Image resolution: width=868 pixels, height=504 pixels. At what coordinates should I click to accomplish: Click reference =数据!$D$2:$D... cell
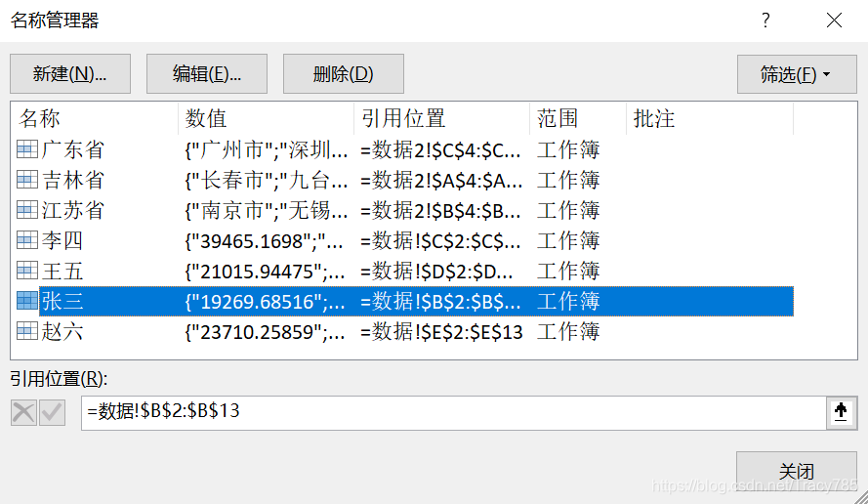click(436, 272)
